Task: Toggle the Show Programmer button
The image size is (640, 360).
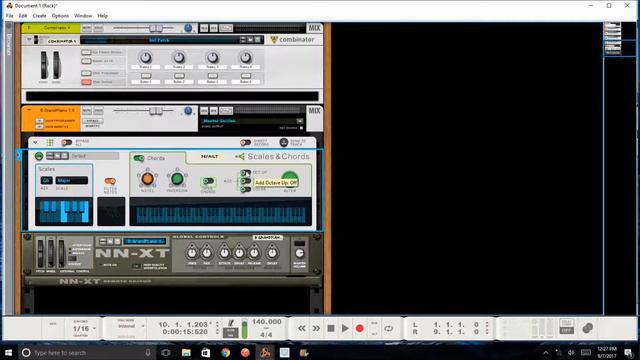Action: (86, 73)
